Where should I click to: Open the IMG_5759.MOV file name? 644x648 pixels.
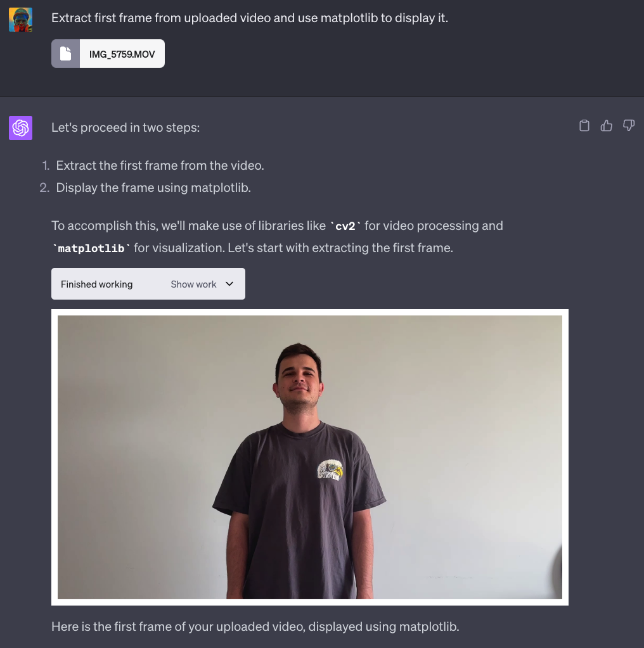point(122,54)
